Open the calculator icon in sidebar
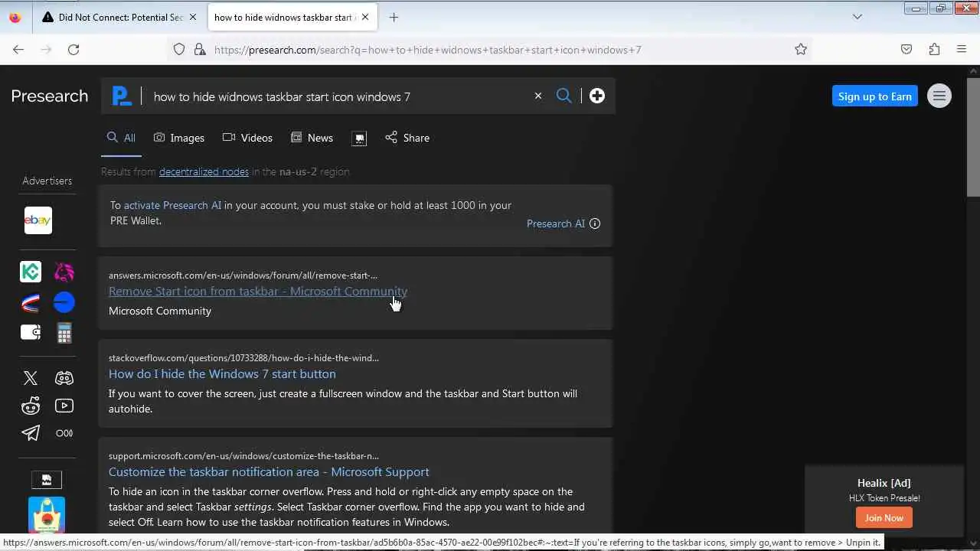 (64, 333)
